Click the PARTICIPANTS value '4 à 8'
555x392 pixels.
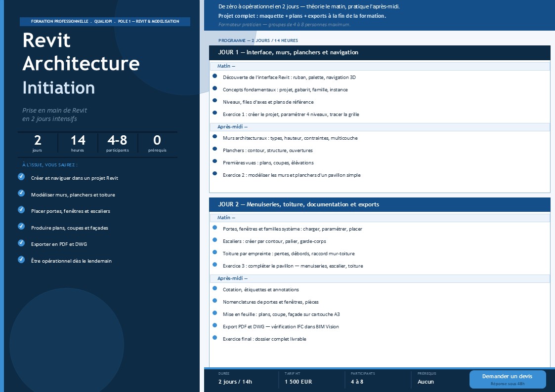point(357,382)
